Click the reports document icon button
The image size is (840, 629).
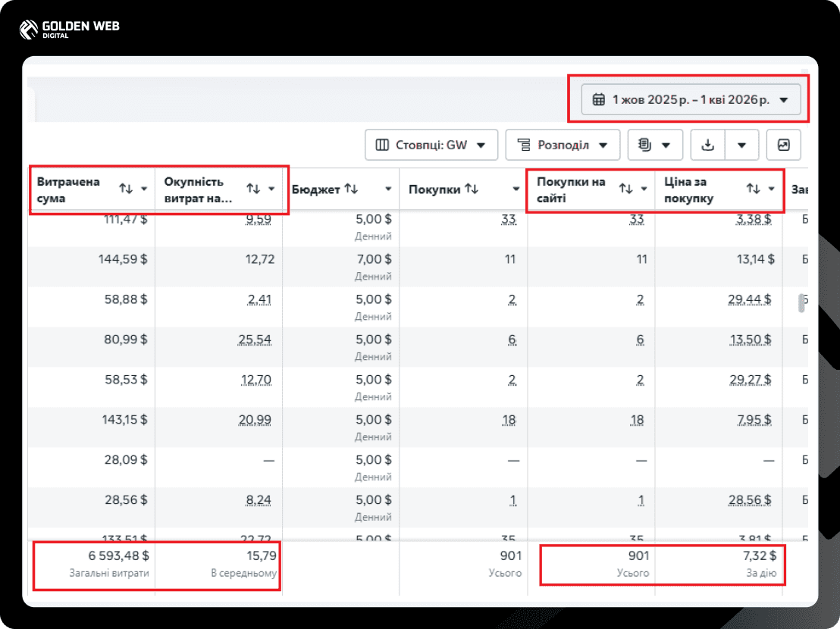[x=655, y=145]
